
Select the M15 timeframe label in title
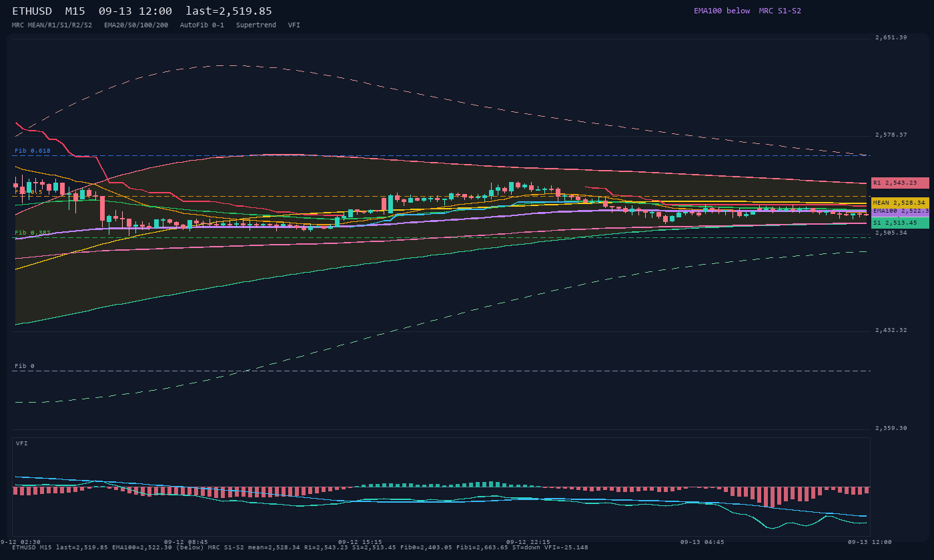pos(77,11)
